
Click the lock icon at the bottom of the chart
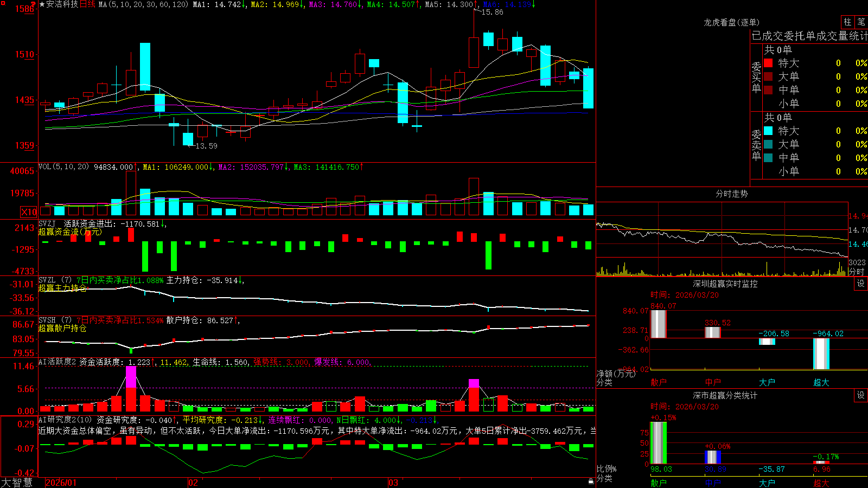(591, 481)
